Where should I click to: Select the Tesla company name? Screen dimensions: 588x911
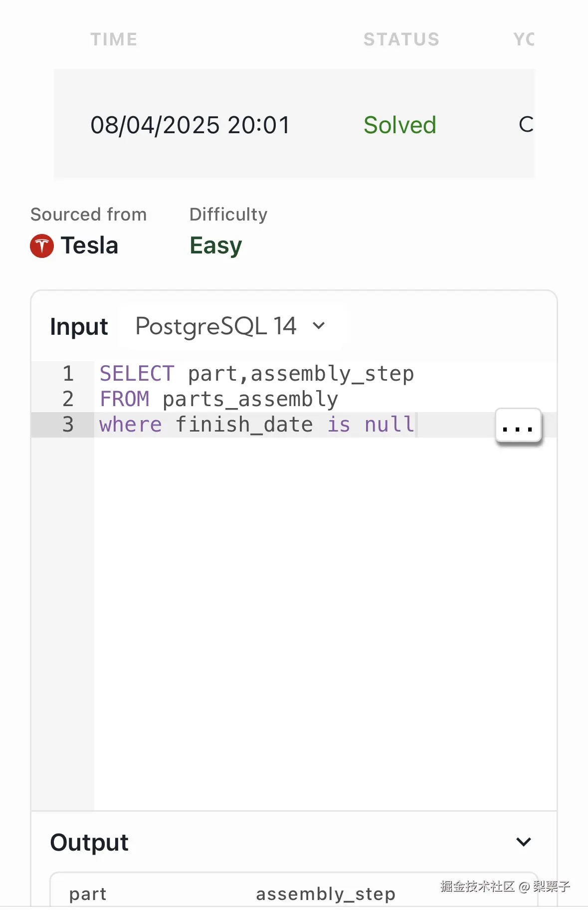pyautogui.click(x=89, y=245)
